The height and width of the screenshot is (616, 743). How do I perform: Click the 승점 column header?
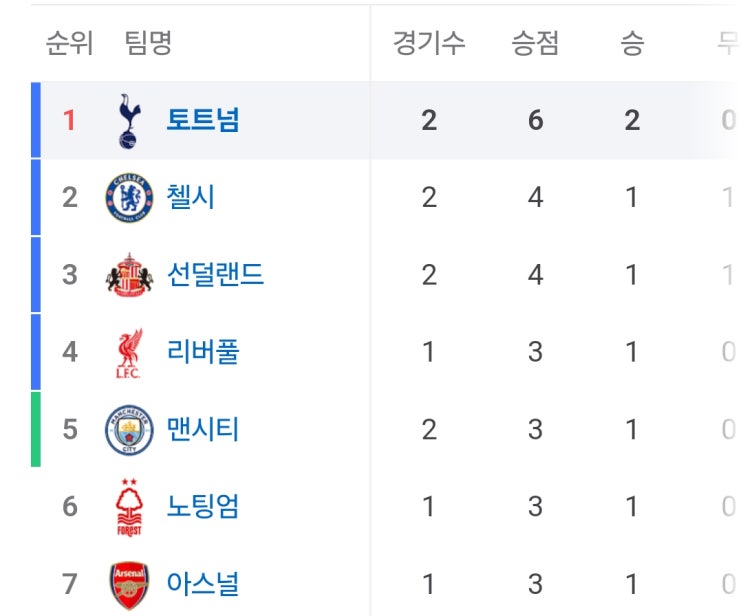(535, 43)
